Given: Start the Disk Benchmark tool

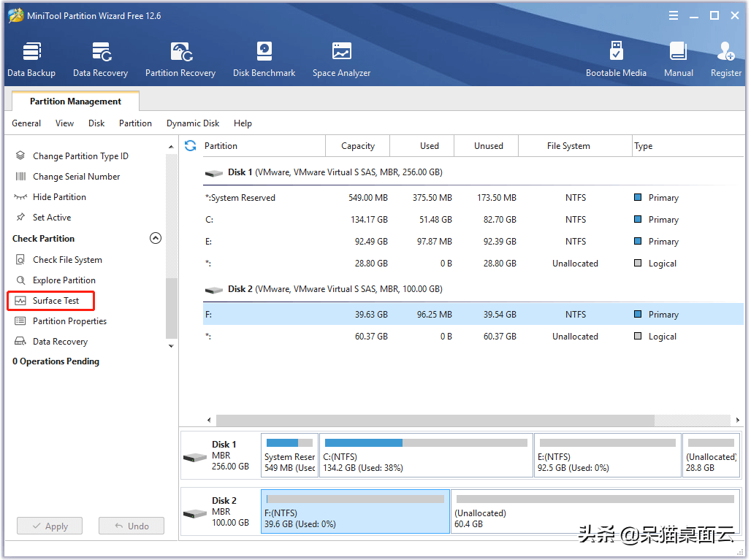Looking at the screenshot, I should point(264,59).
